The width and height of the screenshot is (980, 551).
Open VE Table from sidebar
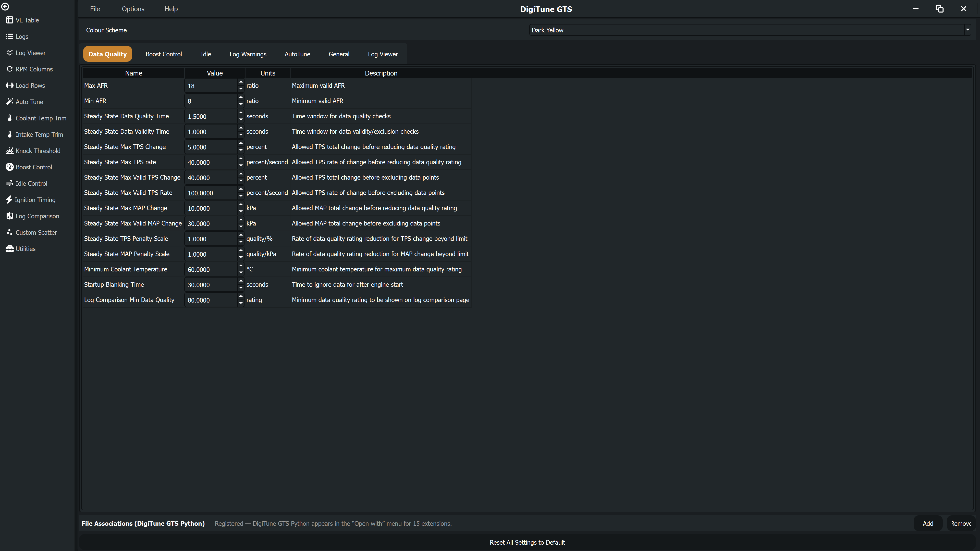point(23,20)
